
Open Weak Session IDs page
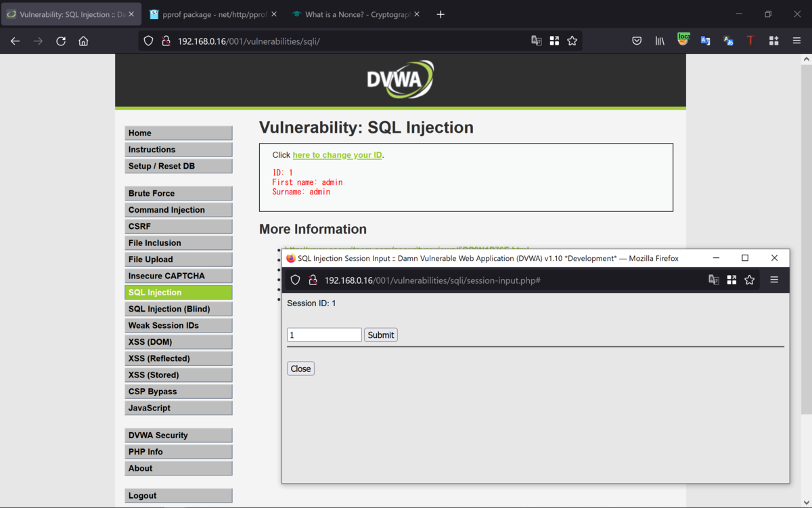coord(179,325)
